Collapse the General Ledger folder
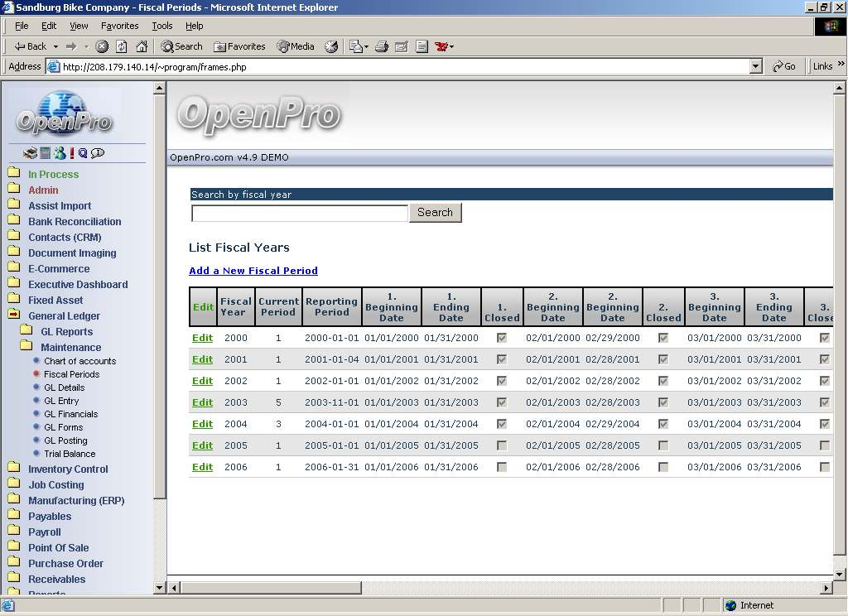The height and width of the screenshot is (616, 848). [x=64, y=315]
